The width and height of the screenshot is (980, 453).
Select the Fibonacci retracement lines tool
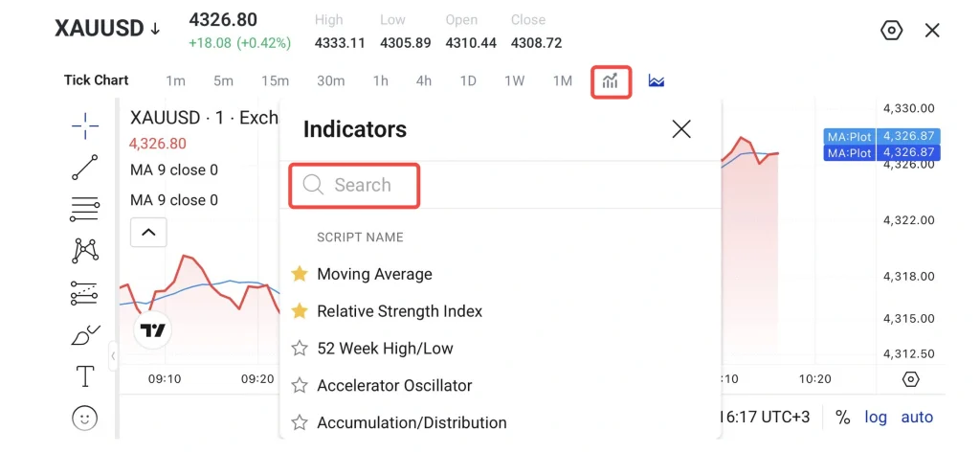85,209
